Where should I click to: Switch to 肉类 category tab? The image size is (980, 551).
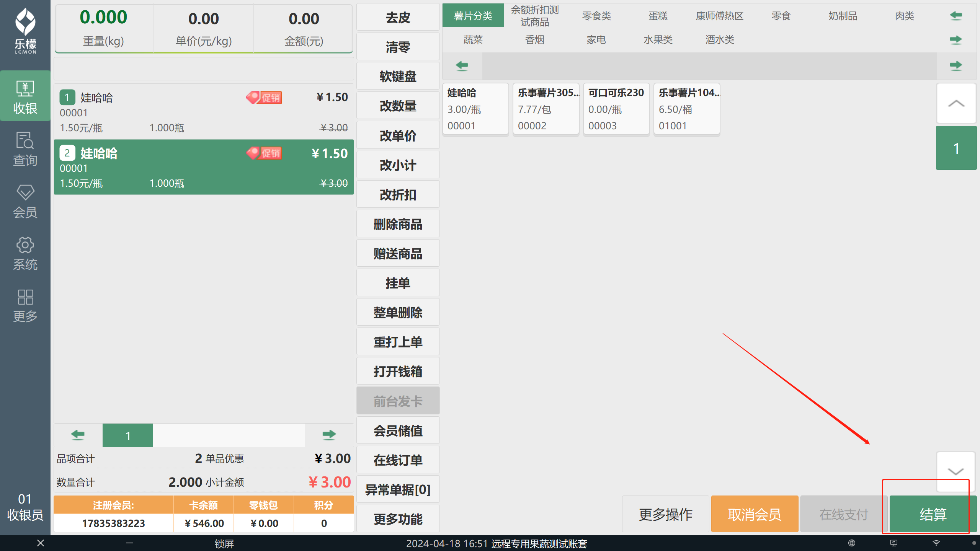click(x=905, y=16)
